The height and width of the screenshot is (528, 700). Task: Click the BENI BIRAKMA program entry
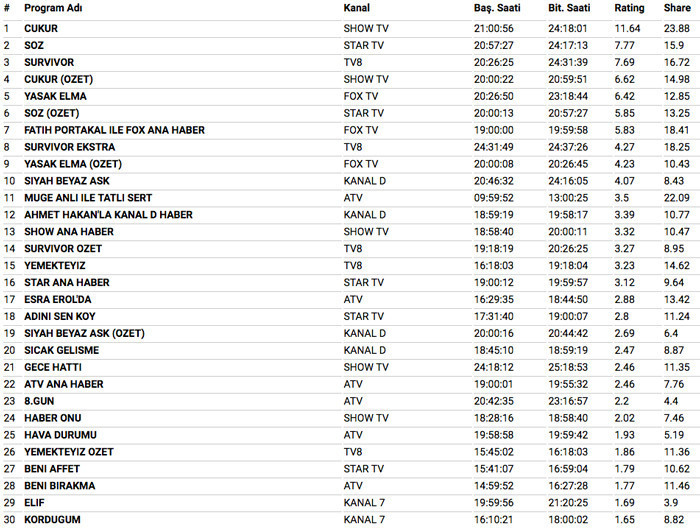pyautogui.click(x=60, y=486)
